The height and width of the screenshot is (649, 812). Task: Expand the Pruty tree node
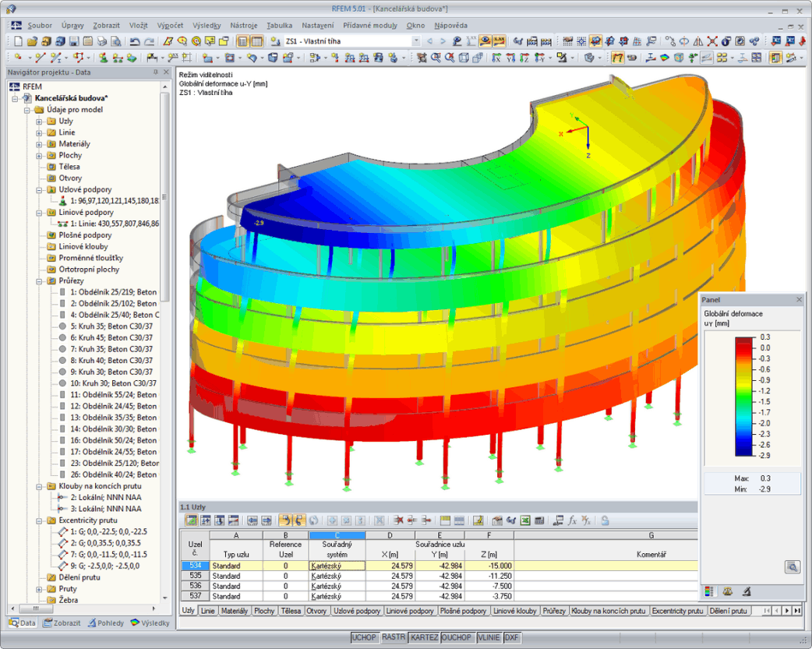pyautogui.click(x=39, y=589)
